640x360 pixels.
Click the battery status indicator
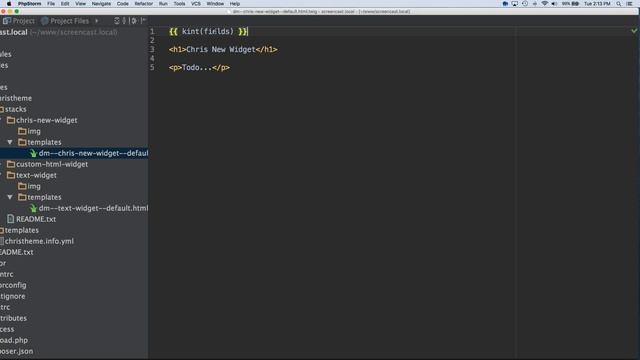pos(571,4)
